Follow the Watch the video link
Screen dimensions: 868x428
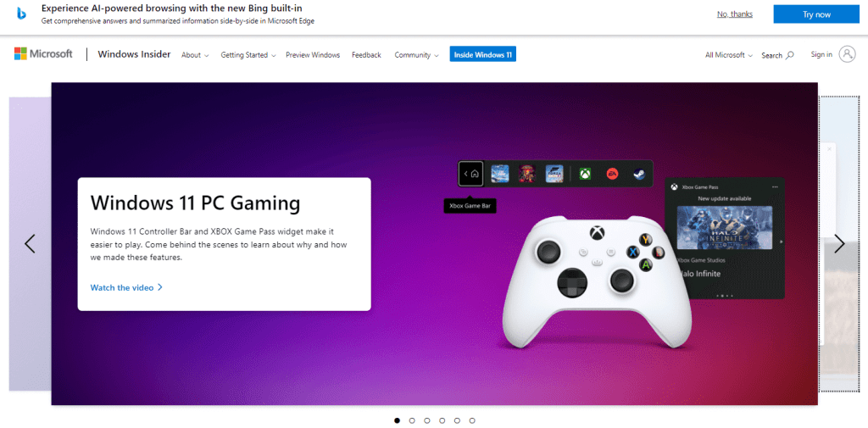click(x=126, y=287)
